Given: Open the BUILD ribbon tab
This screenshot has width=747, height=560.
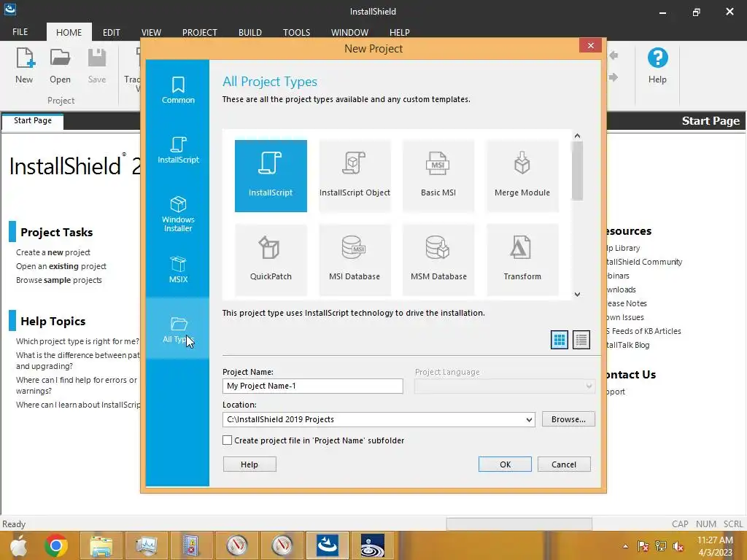Looking at the screenshot, I should [250, 32].
